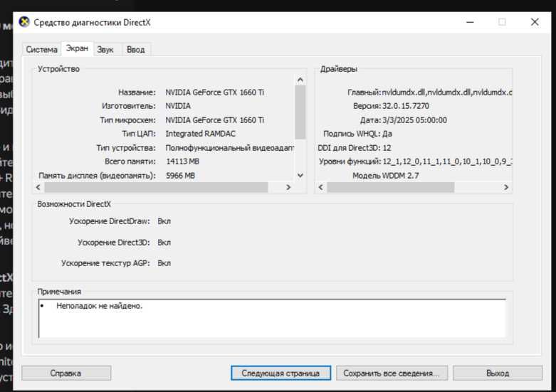The height and width of the screenshot is (392, 556).
Task: Click the Изготовитель value NVIDIA
Action: point(178,106)
